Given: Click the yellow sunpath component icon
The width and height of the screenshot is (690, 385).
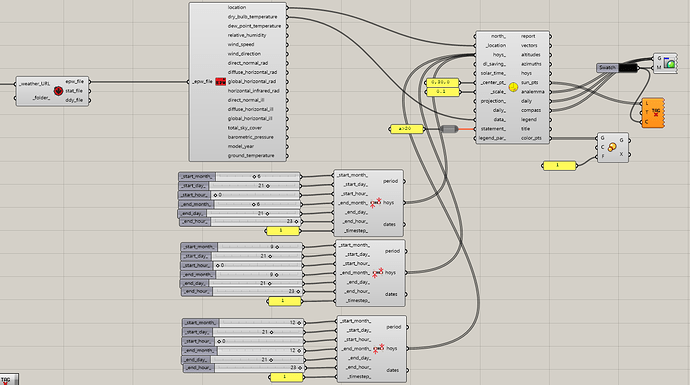Looking at the screenshot, I should (x=513, y=87).
